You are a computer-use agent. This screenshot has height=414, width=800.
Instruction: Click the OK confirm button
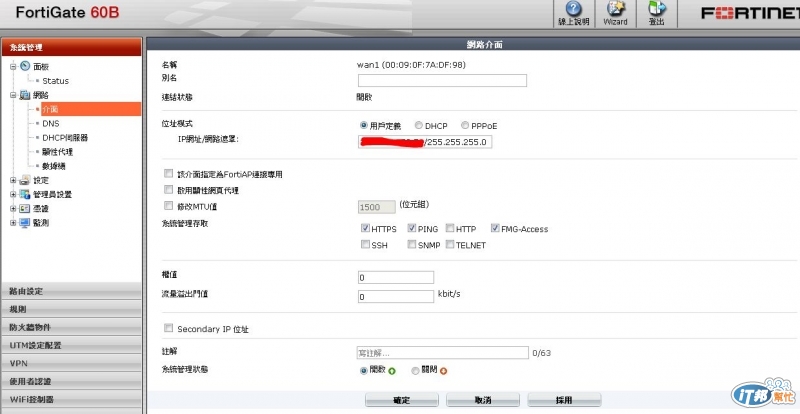point(402,400)
